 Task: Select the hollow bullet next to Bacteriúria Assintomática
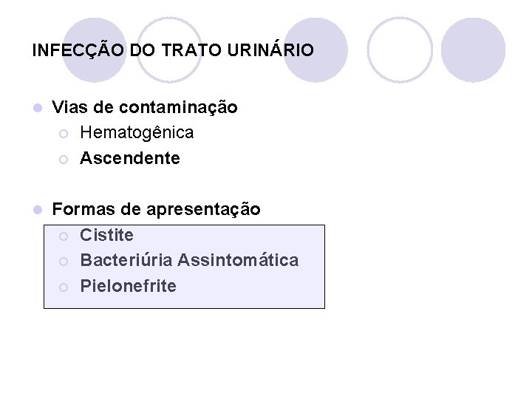click(x=64, y=261)
